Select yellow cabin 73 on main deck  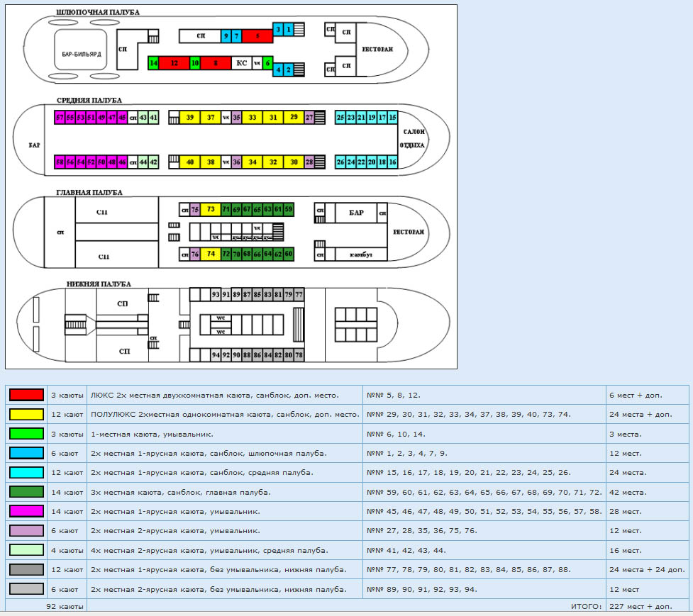click(x=211, y=209)
